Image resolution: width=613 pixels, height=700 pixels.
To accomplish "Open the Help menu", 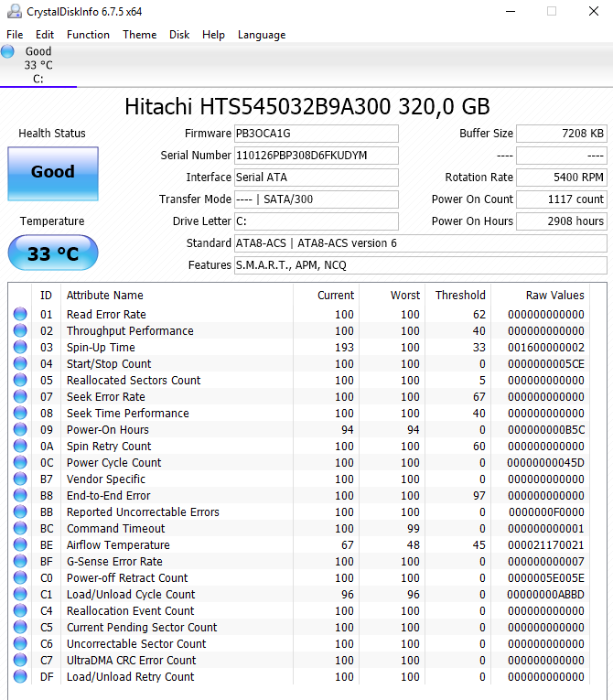I will 213,35.
